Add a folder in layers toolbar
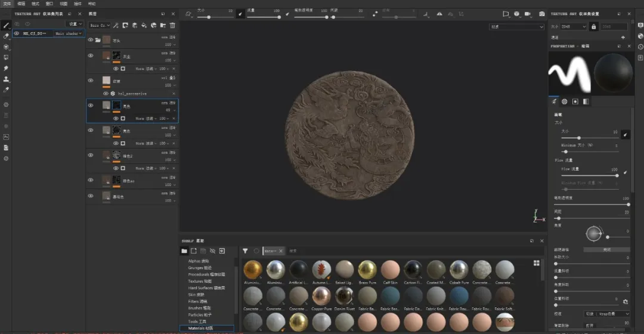Viewport: 644px width, 334px height. (x=163, y=25)
